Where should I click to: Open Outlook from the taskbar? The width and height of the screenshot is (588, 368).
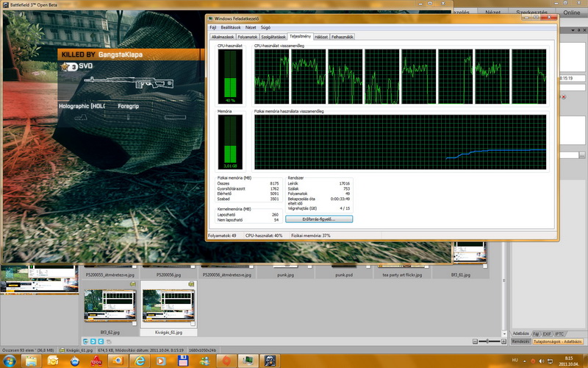tap(53, 361)
